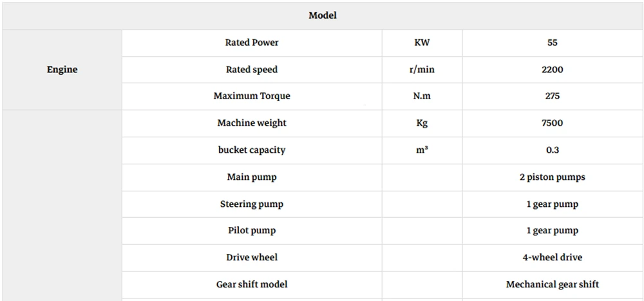Image resolution: width=644 pixels, height=301 pixels.
Task: Click the 4-wheel drive value
Action: pos(553,257)
